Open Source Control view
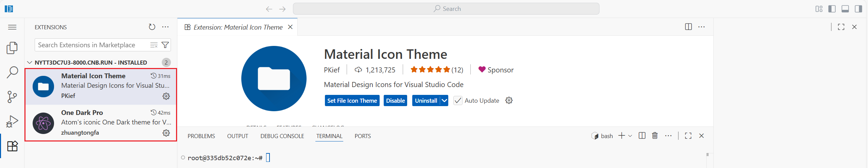Image resolution: width=868 pixels, height=168 pixels. point(12,97)
